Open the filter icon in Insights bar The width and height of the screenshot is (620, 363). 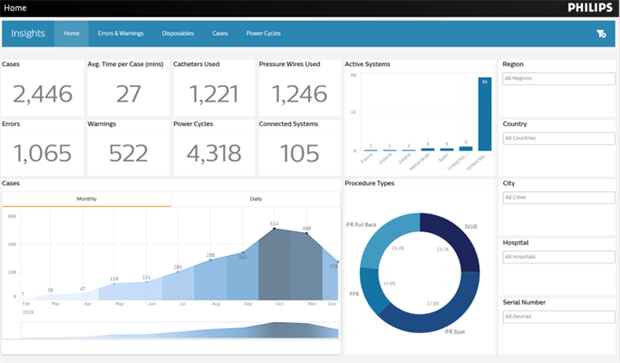pos(601,34)
